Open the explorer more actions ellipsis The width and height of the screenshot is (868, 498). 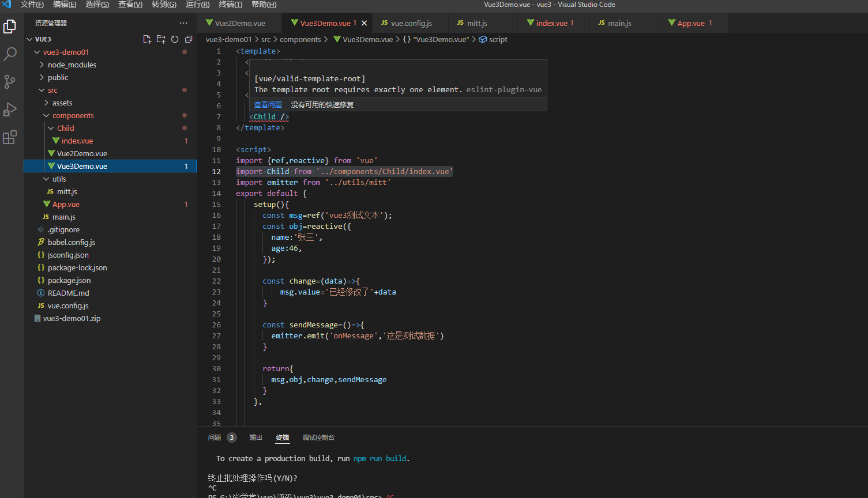[183, 23]
